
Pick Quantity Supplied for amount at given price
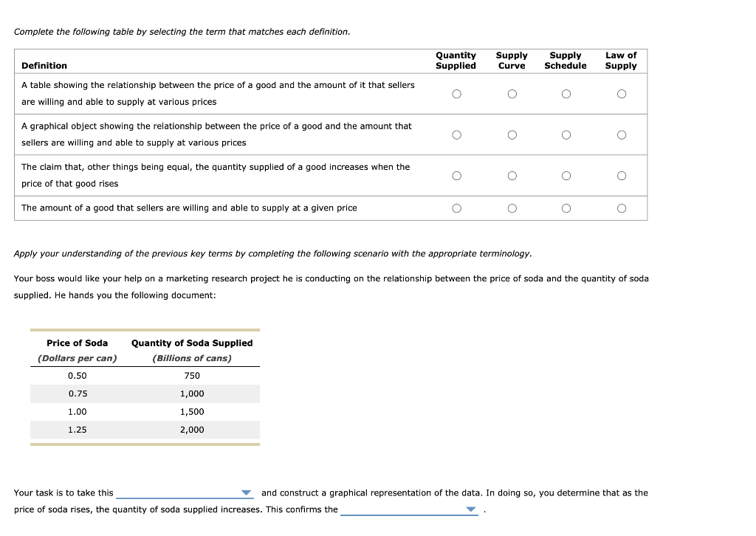(x=456, y=208)
